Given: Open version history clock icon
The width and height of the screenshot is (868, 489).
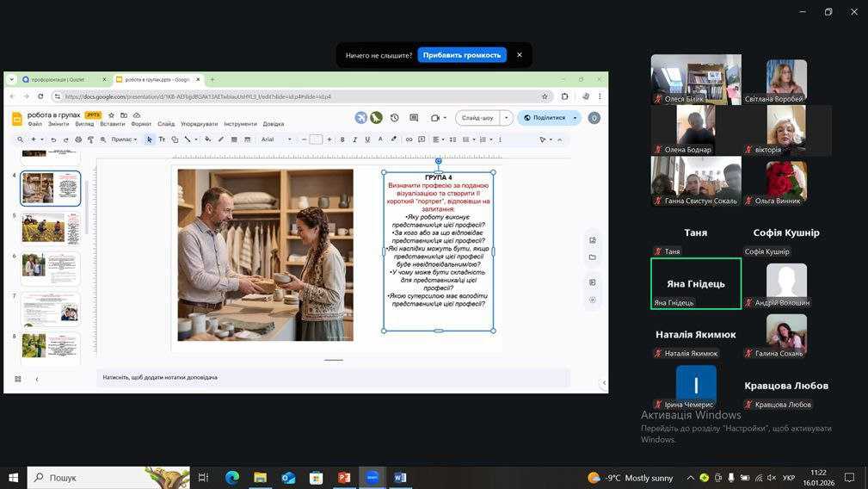Looking at the screenshot, I should [x=394, y=118].
